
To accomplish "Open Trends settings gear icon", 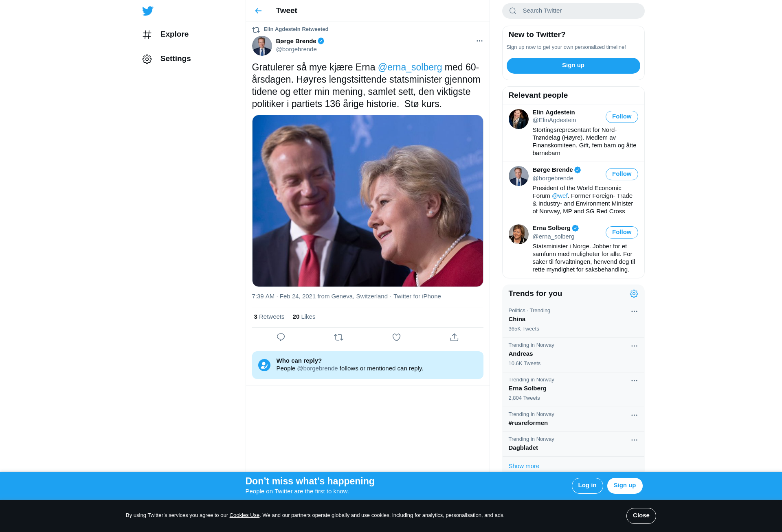I will (634, 294).
